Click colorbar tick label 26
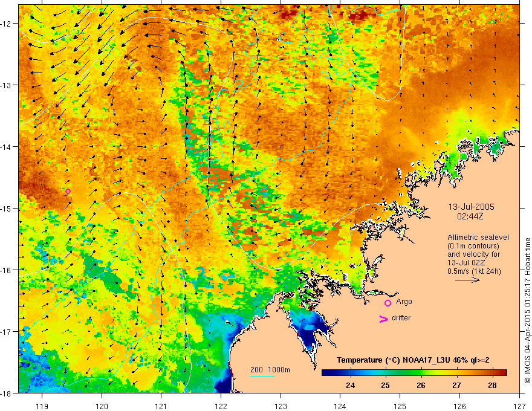532x411 pixels. (421, 385)
